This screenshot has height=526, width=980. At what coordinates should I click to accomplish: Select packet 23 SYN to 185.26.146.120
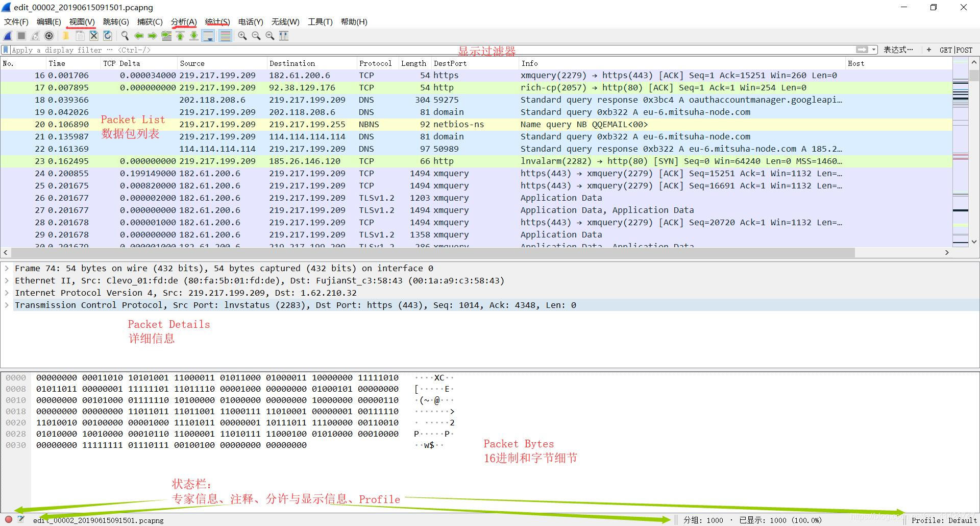coord(476,161)
